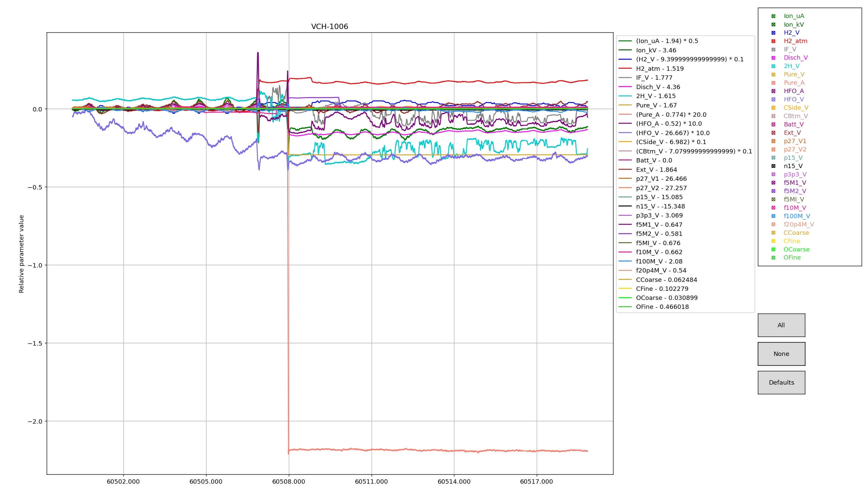Toggle the H2_atm checkbox
This screenshot has width=868, height=487.
coord(773,41)
